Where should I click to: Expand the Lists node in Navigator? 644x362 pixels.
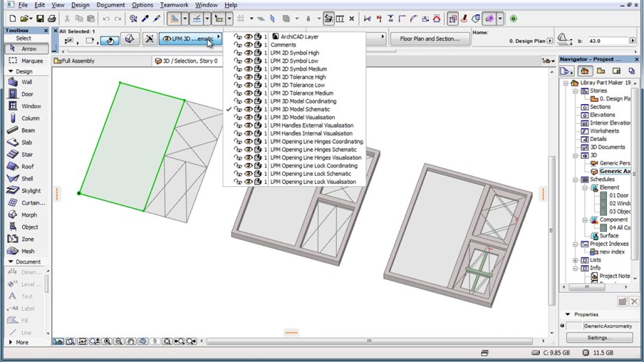coord(575,260)
